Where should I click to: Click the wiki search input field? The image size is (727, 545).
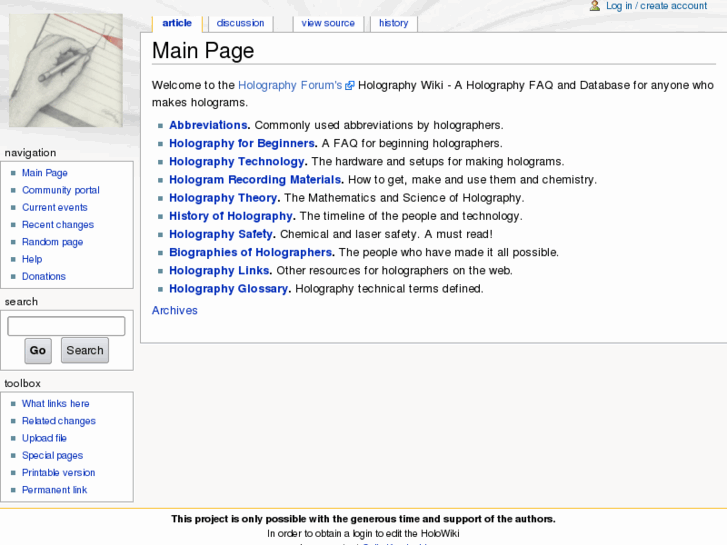point(66,326)
